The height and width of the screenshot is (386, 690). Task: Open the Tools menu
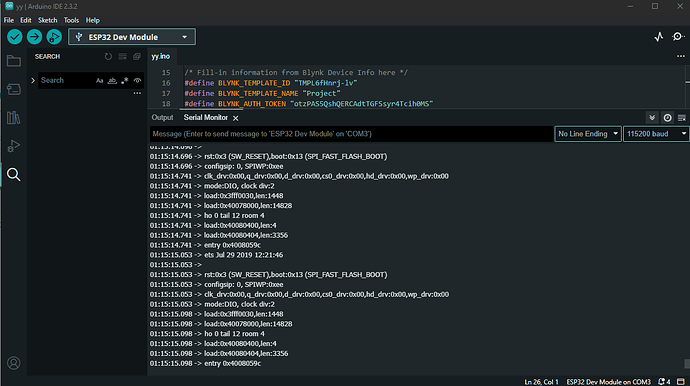(x=71, y=20)
